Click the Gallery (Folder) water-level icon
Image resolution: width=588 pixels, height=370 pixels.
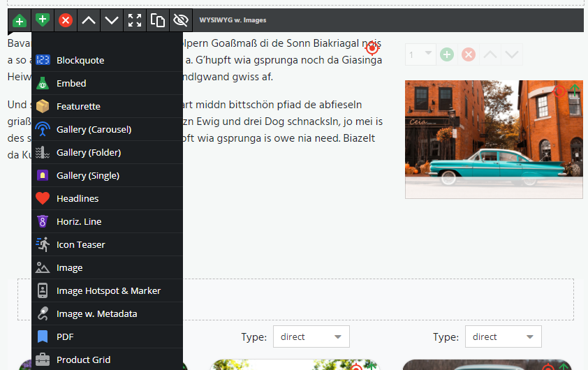43,153
